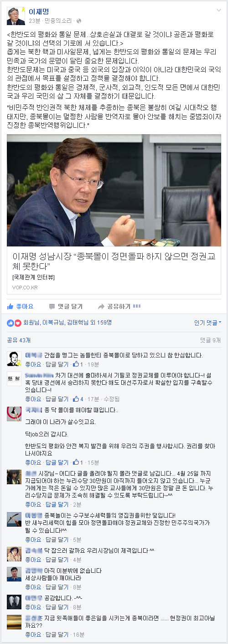Open the 댓글 9개 comment count link

coord(211,340)
